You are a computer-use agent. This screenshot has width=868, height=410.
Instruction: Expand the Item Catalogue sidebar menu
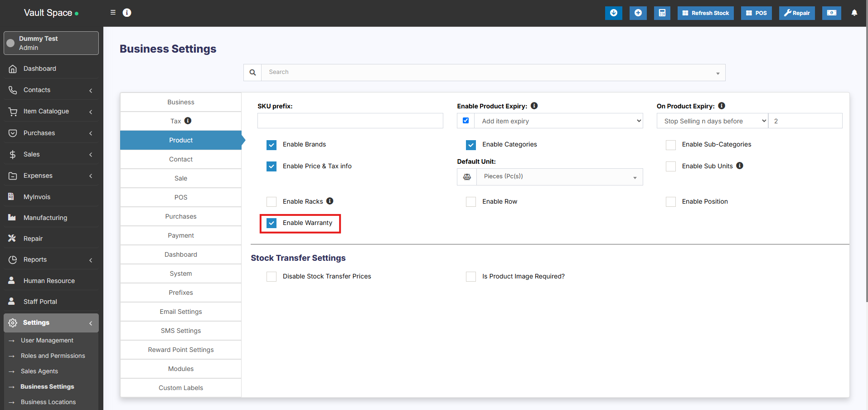51,112
